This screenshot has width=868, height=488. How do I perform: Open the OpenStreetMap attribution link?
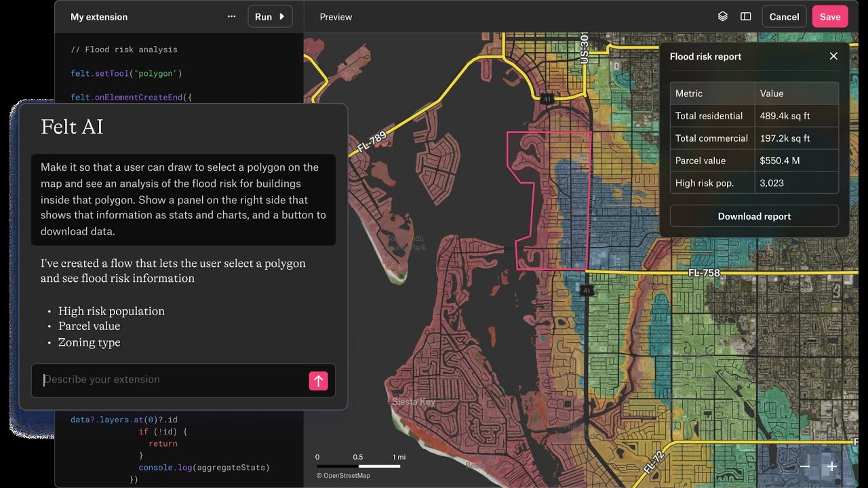point(343,476)
